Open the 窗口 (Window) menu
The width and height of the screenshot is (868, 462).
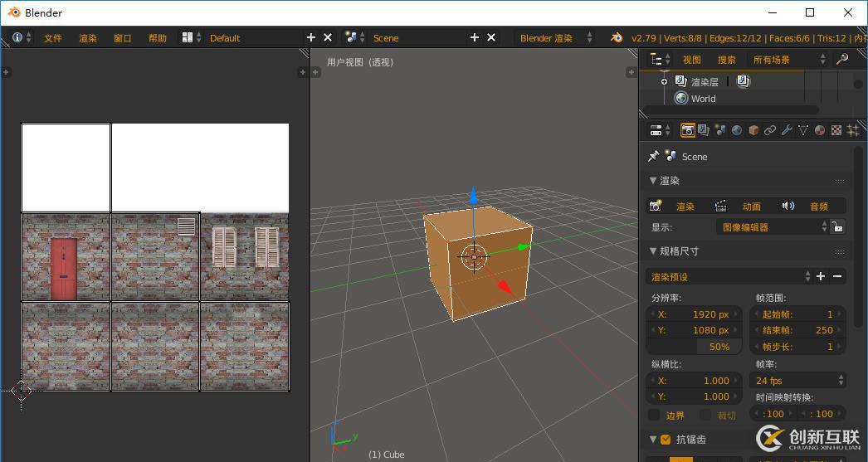pos(123,38)
